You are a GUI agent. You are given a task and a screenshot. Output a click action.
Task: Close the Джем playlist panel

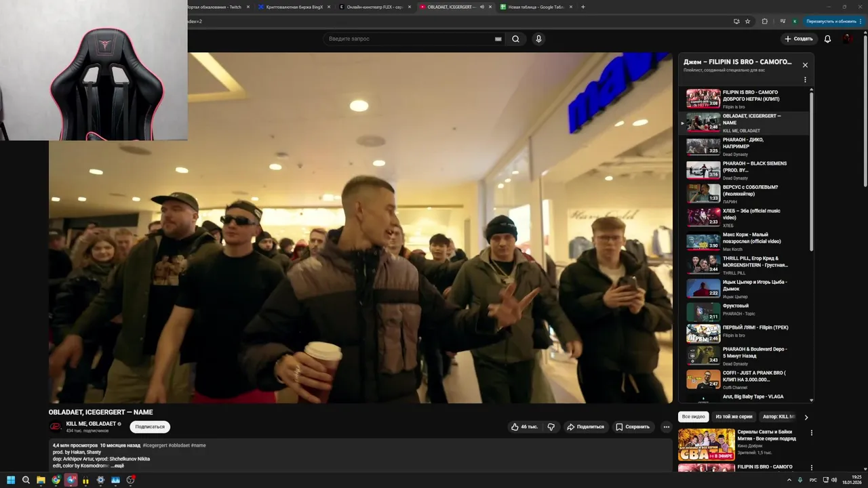pos(805,65)
